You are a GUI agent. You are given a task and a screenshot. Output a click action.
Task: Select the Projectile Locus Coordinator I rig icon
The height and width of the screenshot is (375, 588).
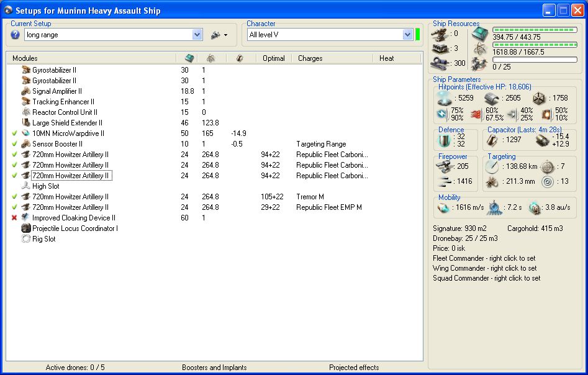[26, 228]
